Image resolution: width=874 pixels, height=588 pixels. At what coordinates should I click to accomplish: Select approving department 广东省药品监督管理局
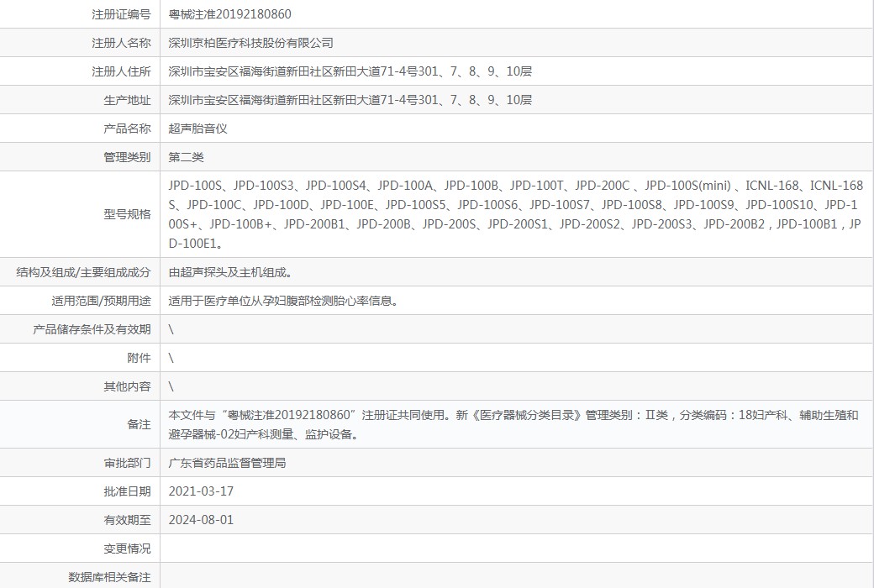[x=228, y=463]
